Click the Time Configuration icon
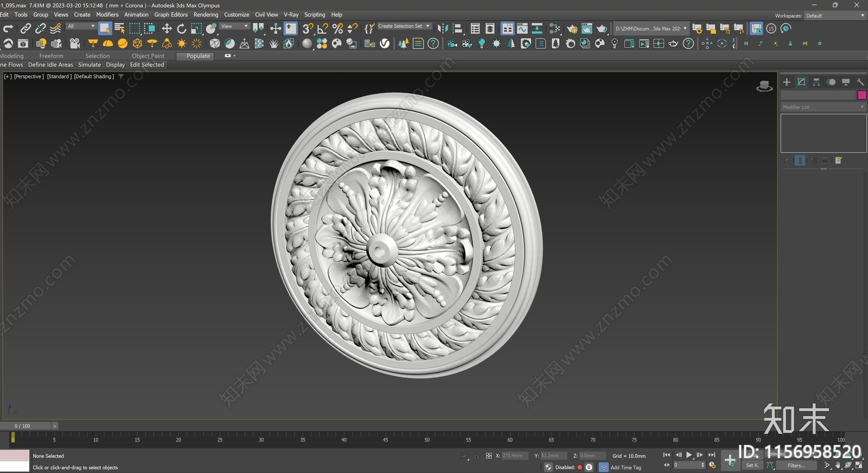868x473 pixels. (x=712, y=465)
